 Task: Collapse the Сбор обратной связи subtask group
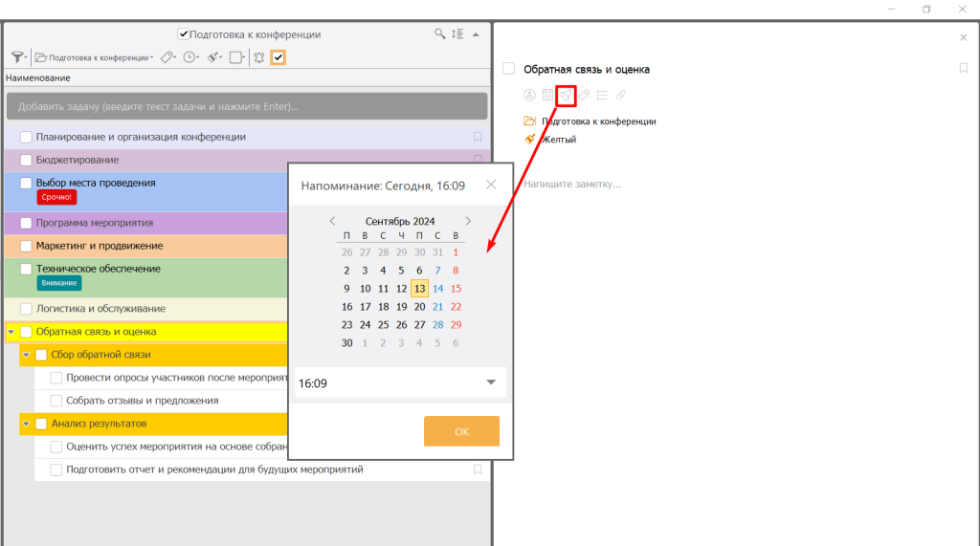pyautogui.click(x=27, y=355)
